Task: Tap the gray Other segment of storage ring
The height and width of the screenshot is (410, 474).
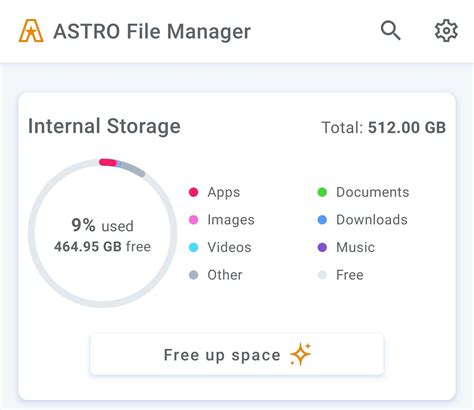Action: point(132,169)
